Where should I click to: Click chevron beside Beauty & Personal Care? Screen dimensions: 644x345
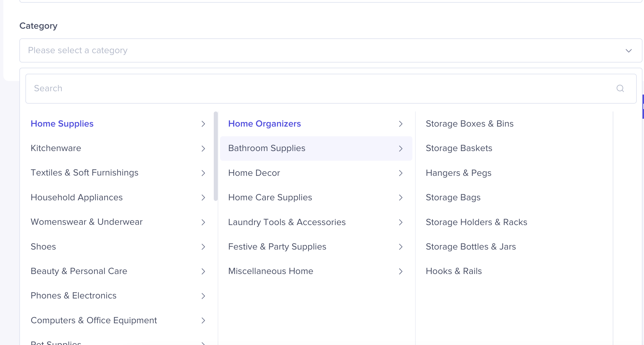[203, 271]
